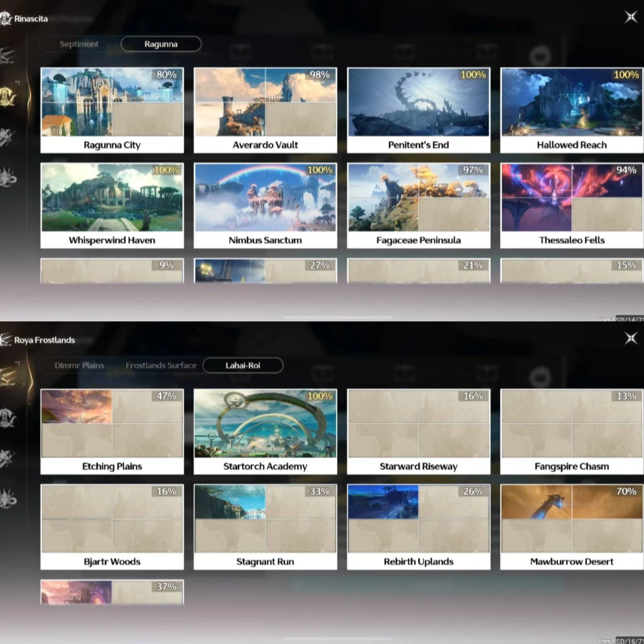Select the partially visible 27% card
This screenshot has width=644, height=644.
click(265, 271)
